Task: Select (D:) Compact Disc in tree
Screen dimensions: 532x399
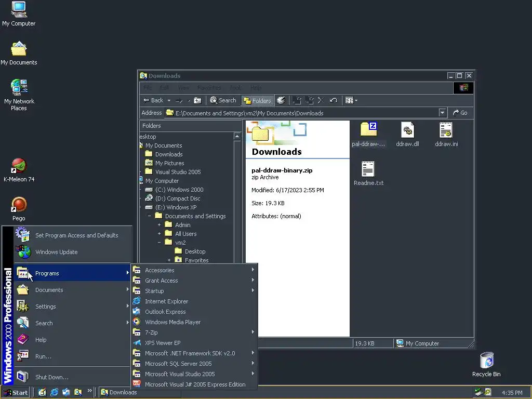Action: pyautogui.click(x=172, y=198)
